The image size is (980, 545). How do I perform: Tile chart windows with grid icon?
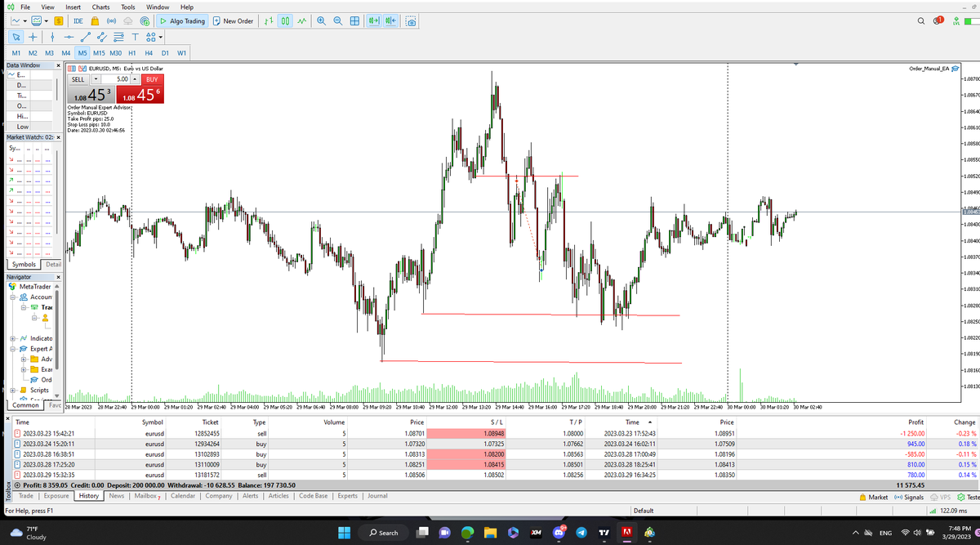point(354,20)
